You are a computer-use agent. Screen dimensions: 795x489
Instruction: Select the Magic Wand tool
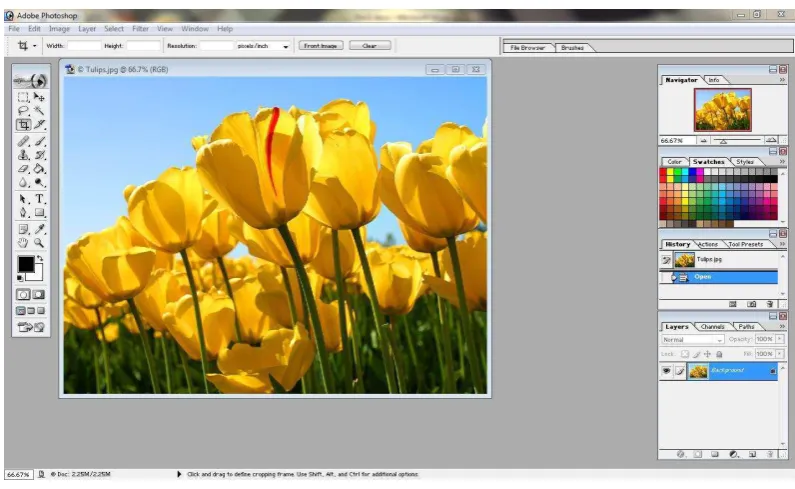click(x=39, y=110)
